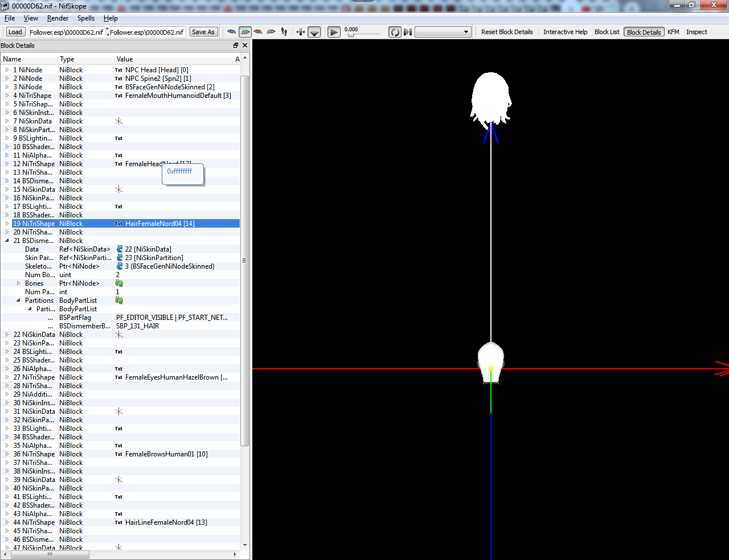Click the Value column header
This screenshot has height=560, width=729.
[x=174, y=59]
